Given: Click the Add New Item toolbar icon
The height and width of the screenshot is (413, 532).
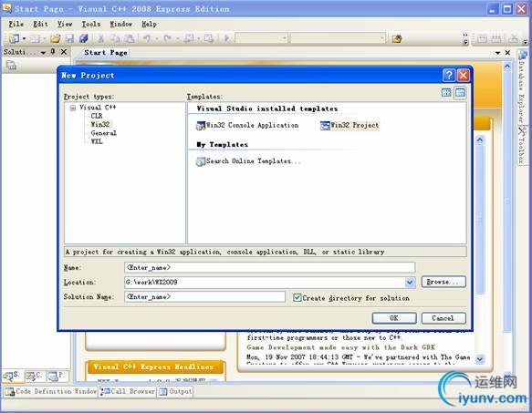Looking at the screenshot, I should coord(35,38).
